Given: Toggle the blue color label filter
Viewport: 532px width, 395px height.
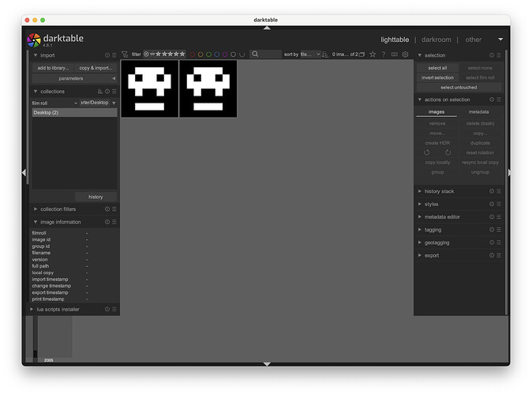Looking at the screenshot, I should [x=217, y=55].
